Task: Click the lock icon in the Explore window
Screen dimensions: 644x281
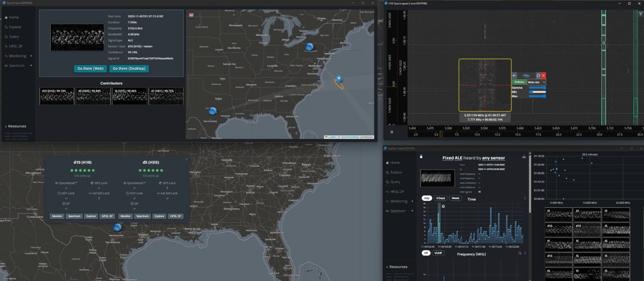Action: click(421, 157)
